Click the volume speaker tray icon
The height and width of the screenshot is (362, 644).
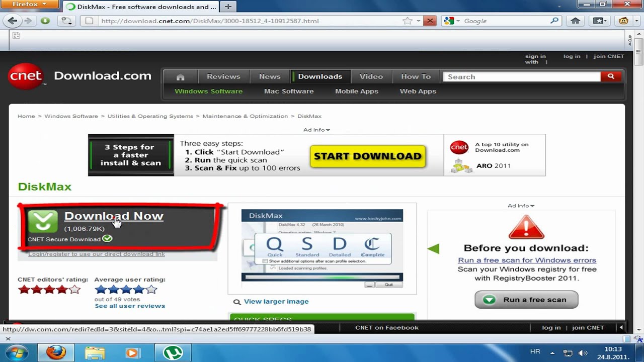[583, 353]
